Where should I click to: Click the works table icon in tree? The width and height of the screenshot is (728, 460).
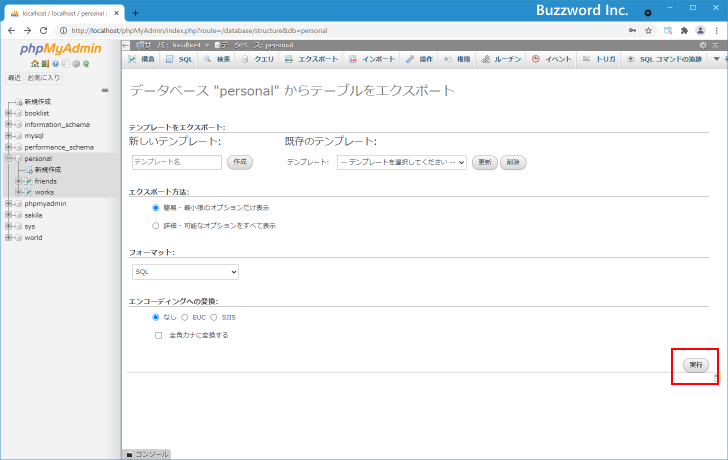29,192
